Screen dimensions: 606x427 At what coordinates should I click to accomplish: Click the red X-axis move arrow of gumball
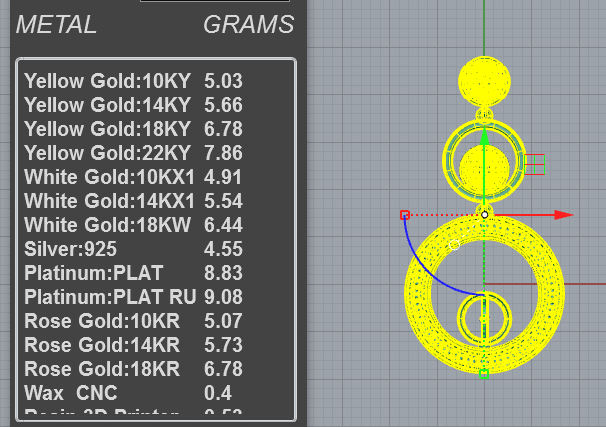[x=563, y=215]
